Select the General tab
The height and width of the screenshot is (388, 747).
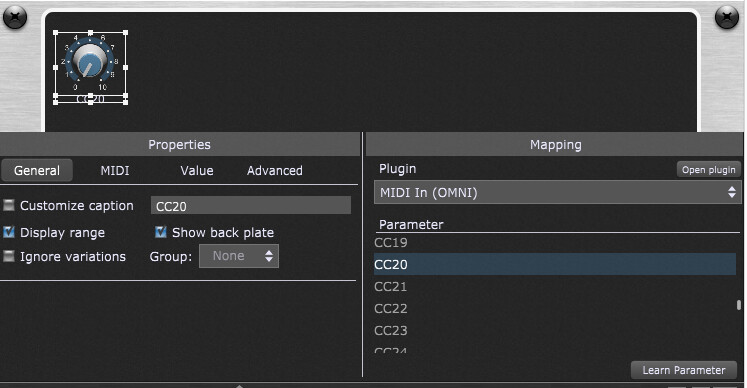pyautogui.click(x=37, y=171)
